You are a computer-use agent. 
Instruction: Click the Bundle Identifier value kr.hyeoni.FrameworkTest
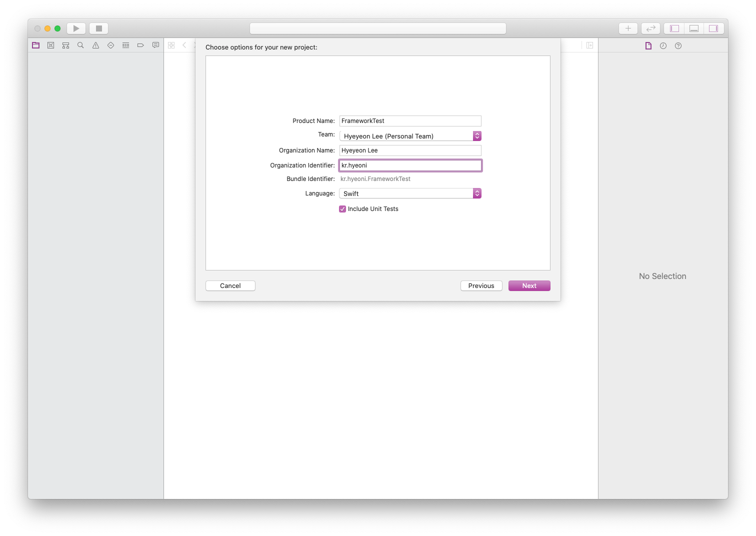(375, 179)
